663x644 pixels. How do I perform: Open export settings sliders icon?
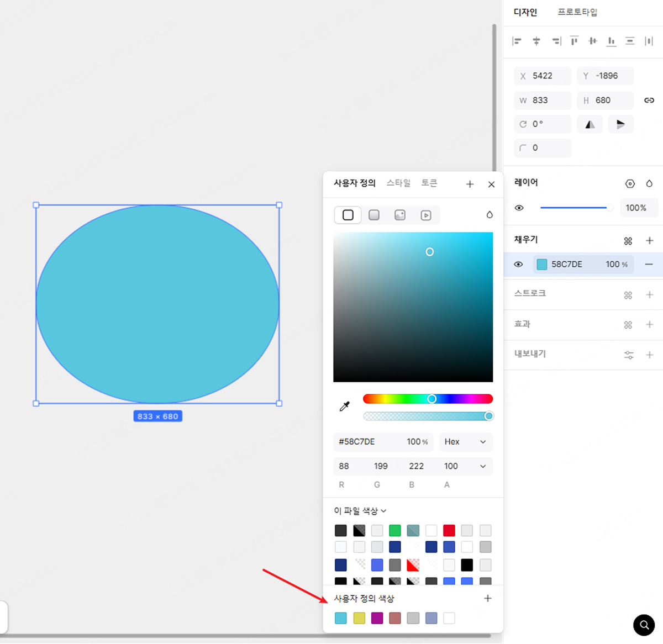(x=629, y=355)
